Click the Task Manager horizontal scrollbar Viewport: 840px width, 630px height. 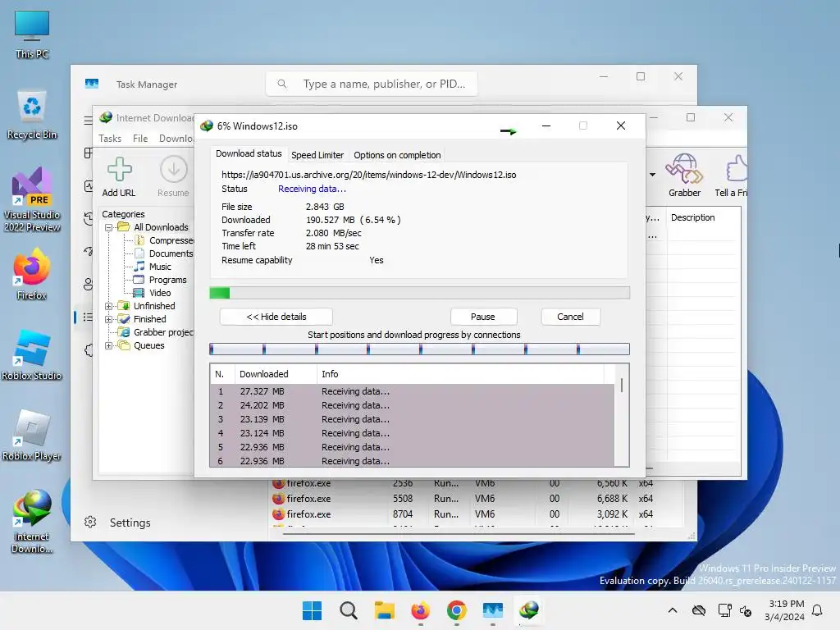pyautogui.click(x=459, y=533)
